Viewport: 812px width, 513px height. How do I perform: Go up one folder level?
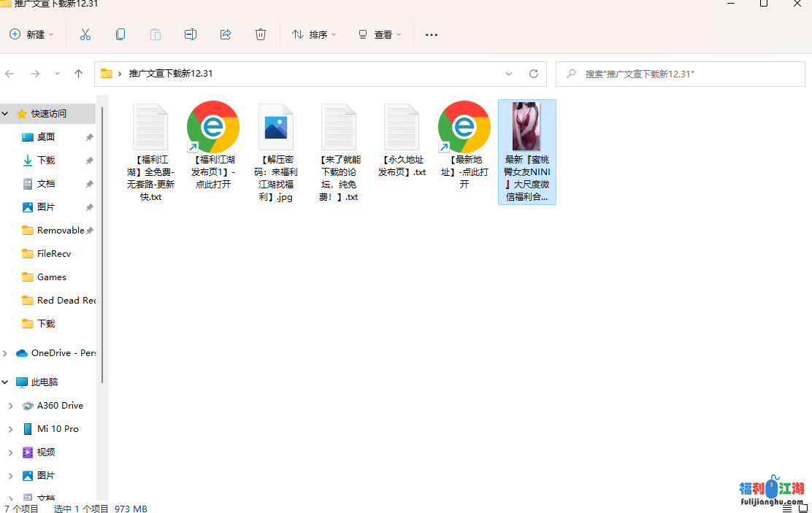click(79, 74)
